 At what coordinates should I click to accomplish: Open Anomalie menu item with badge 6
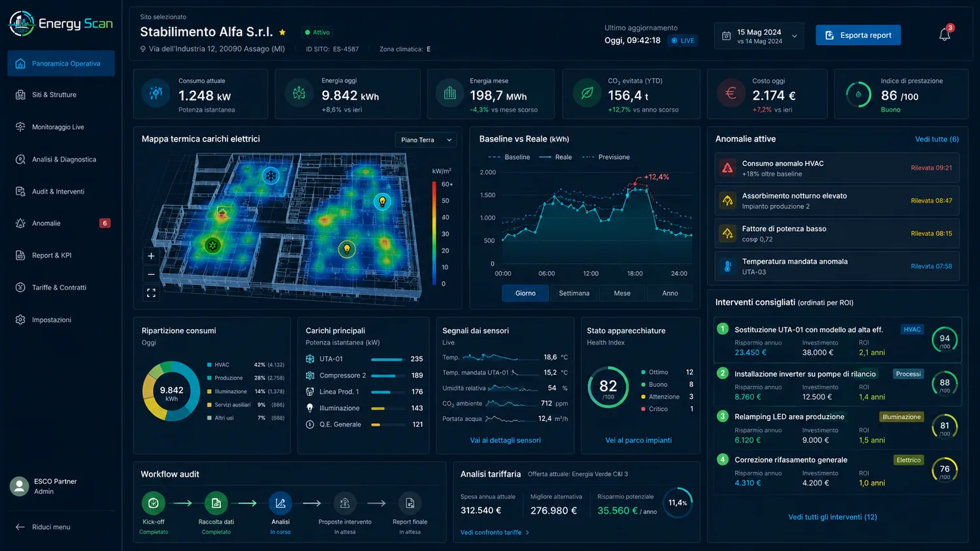61,223
